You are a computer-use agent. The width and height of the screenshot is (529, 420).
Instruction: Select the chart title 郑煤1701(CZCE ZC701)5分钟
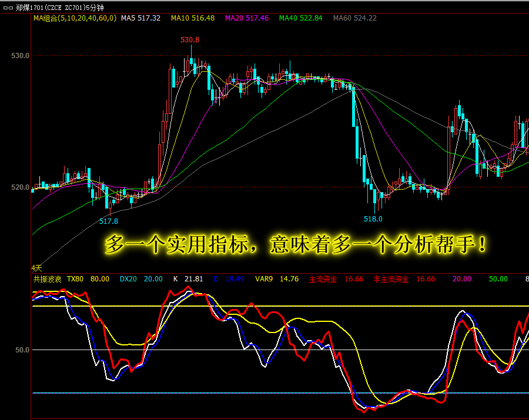[60, 8]
